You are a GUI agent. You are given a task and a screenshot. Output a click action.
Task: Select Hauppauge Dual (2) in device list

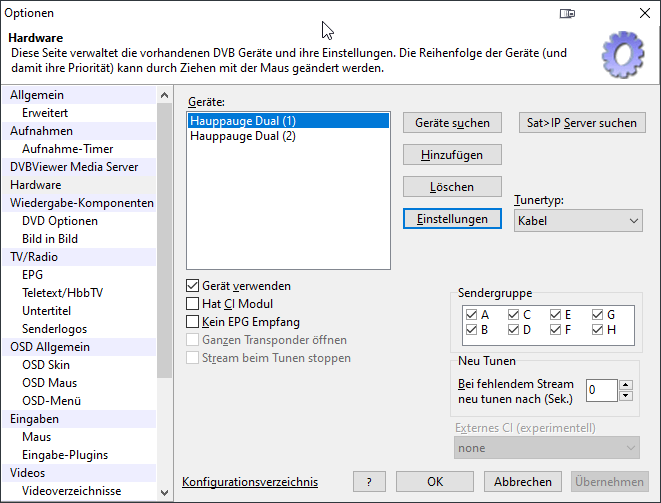243,137
